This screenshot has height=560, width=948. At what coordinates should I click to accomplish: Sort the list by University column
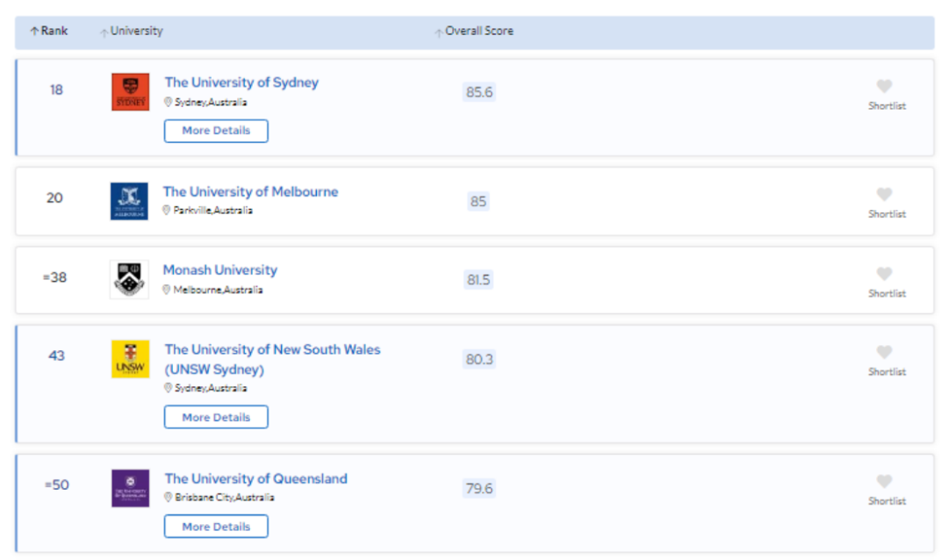pyautogui.click(x=131, y=31)
